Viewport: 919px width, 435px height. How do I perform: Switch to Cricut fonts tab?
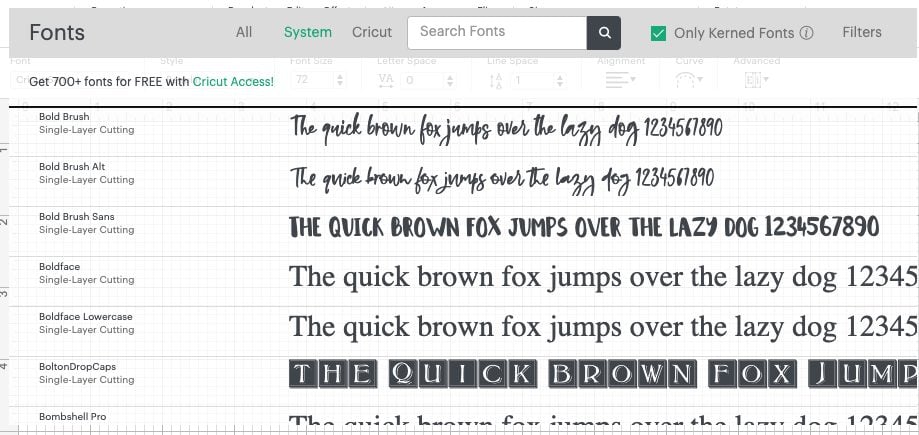372,32
